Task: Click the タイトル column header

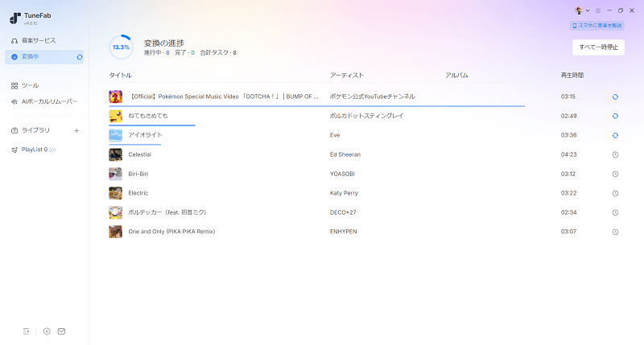Action: 120,76
